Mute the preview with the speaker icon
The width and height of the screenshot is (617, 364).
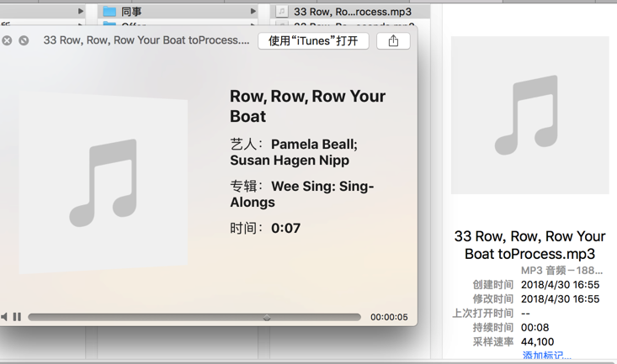click(x=4, y=317)
